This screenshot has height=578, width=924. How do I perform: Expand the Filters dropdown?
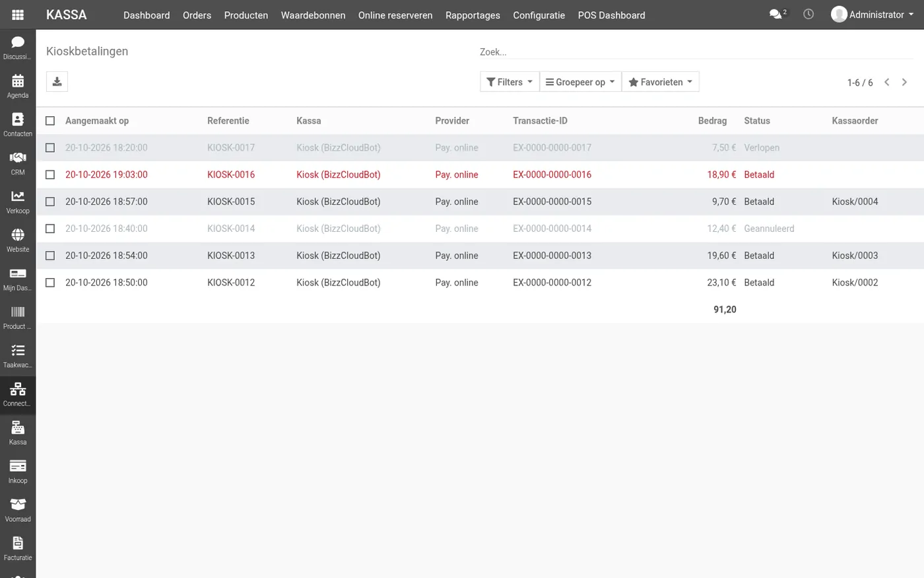[x=510, y=82]
